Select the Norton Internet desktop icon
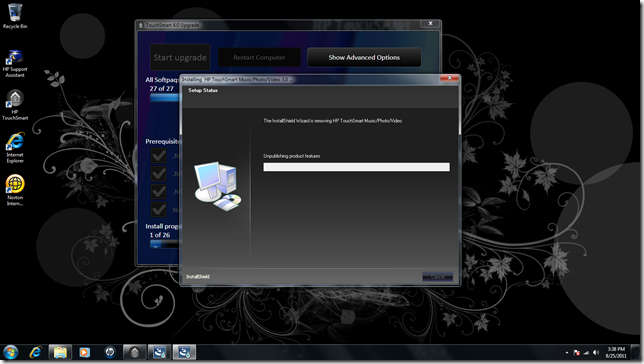The width and height of the screenshot is (644, 364). 15,190
